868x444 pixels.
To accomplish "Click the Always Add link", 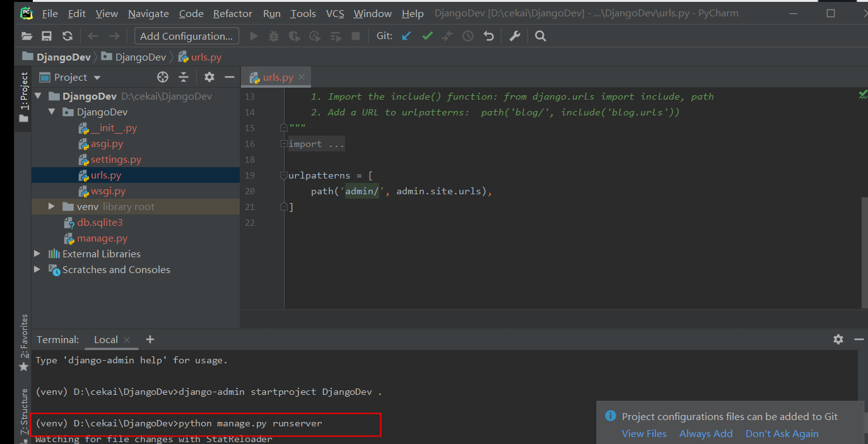I will (705, 433).
